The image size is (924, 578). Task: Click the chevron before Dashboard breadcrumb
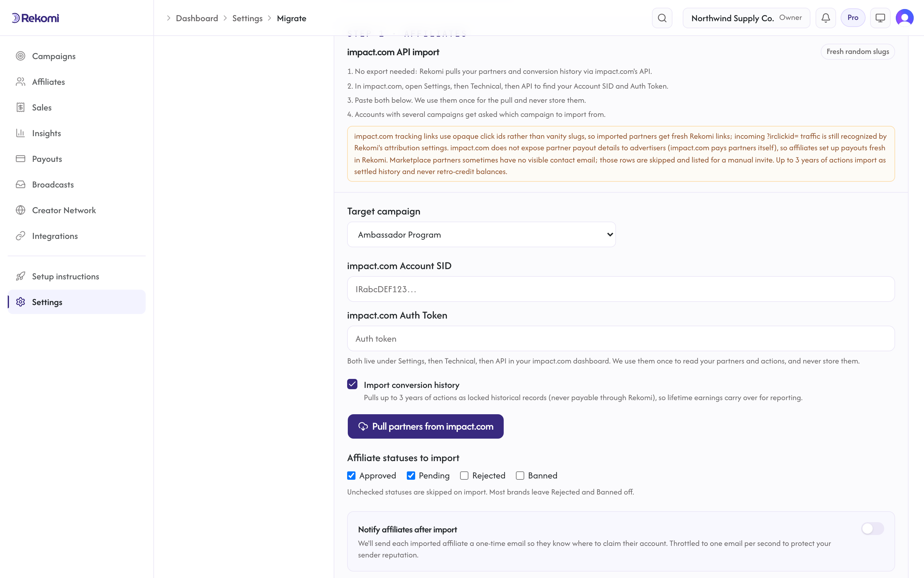(168, 18)
